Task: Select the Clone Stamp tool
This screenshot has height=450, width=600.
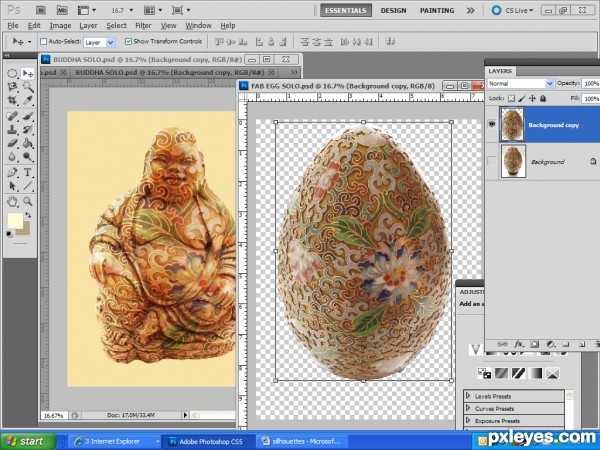Action: pyautogui.click(x=13, y=130)
